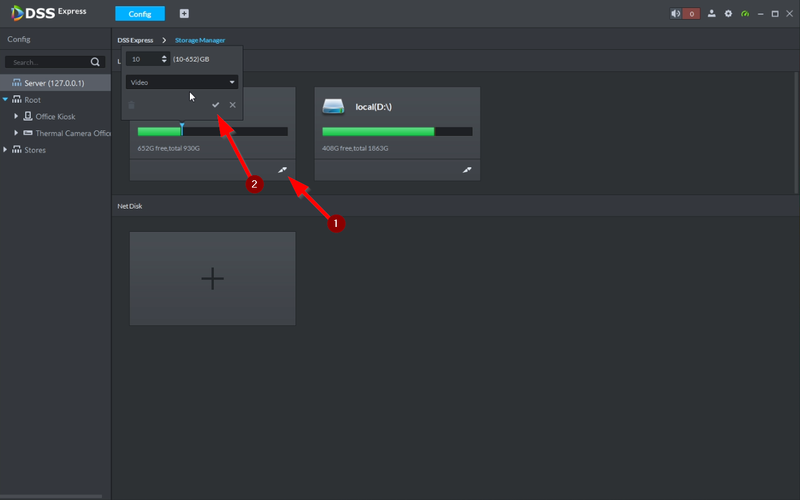Adjust disk size with the spinner arrows
Viewport: 800px width, 500px height.
[x=164, y=59]
